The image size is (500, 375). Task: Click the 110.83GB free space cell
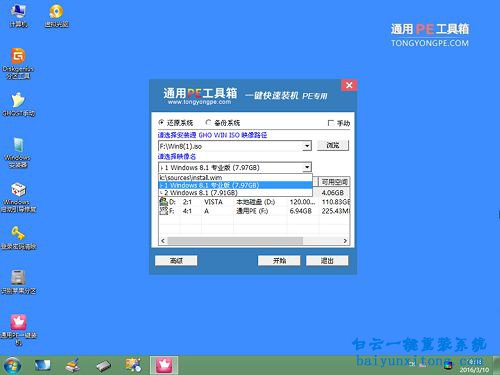(x=336, y=202)
